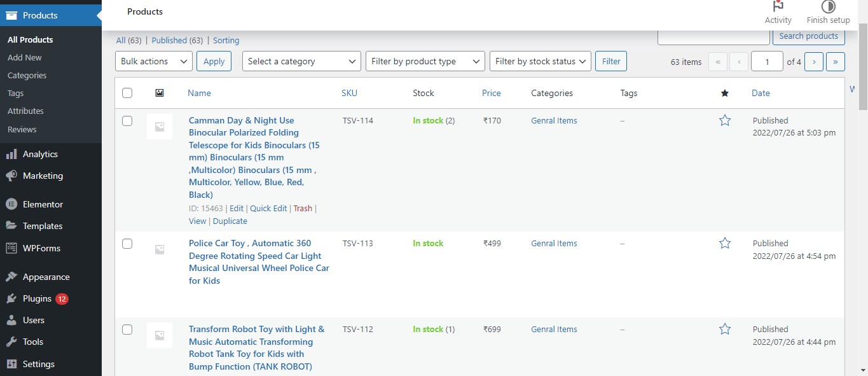Switch to the Published (63) view
Viewport: 868px width, 376px height.
[177, 40]
